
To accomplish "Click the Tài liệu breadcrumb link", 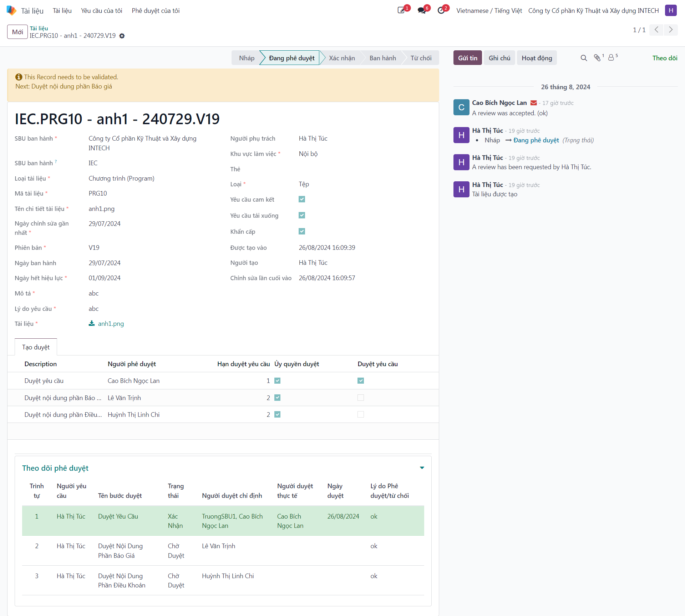I will click(x=39, y=28).
